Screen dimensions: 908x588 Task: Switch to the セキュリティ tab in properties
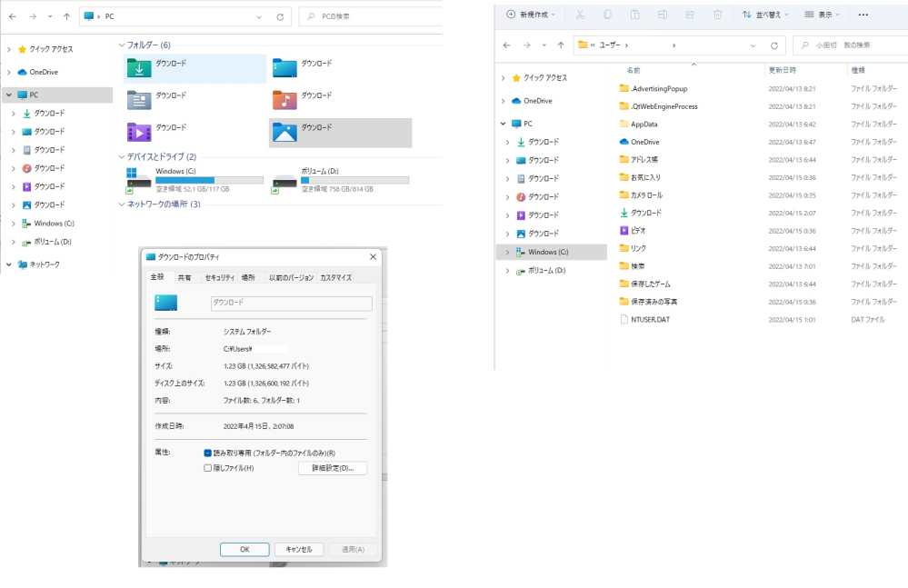(x=220, y=278)
